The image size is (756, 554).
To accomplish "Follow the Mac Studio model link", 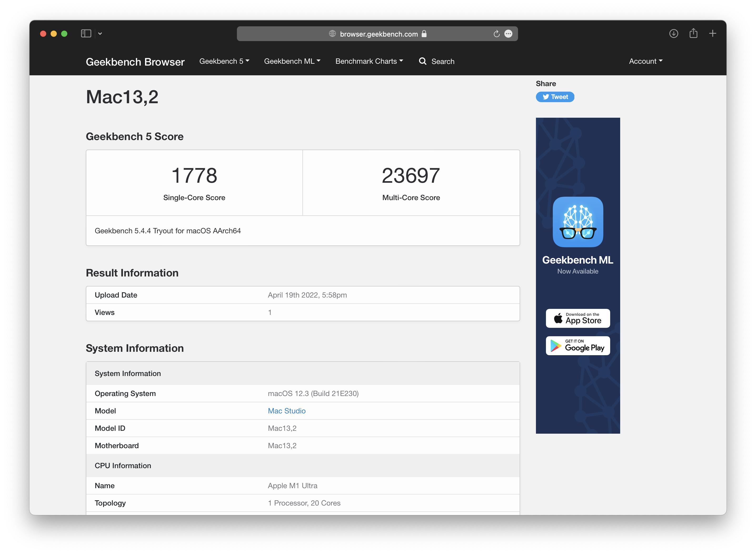I will coord(287,411).
